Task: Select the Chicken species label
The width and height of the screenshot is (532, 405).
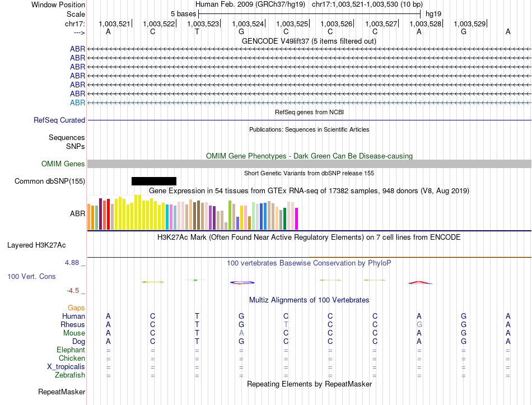Action: (72, 358)
